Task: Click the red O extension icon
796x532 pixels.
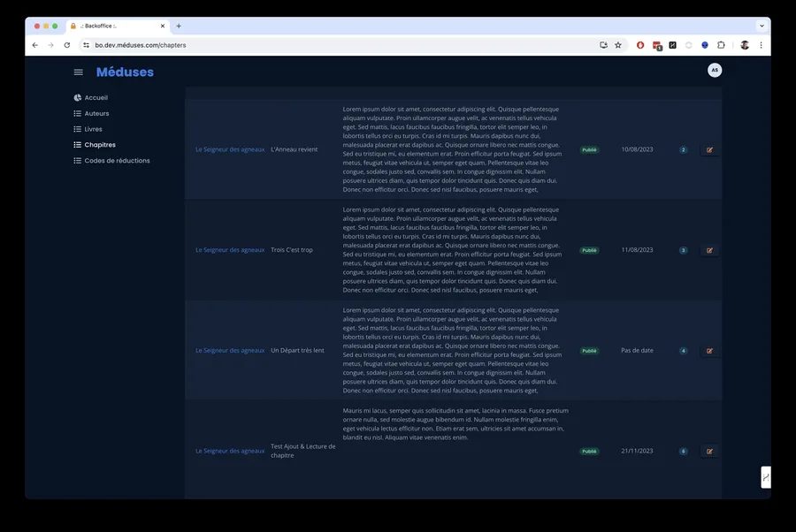Action: click(x=640, y=45)
